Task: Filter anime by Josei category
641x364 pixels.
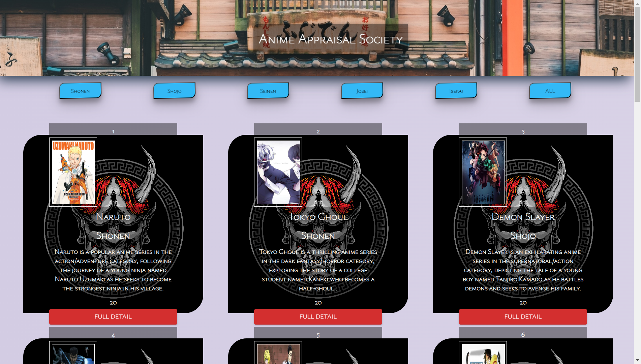Action: 362,91
